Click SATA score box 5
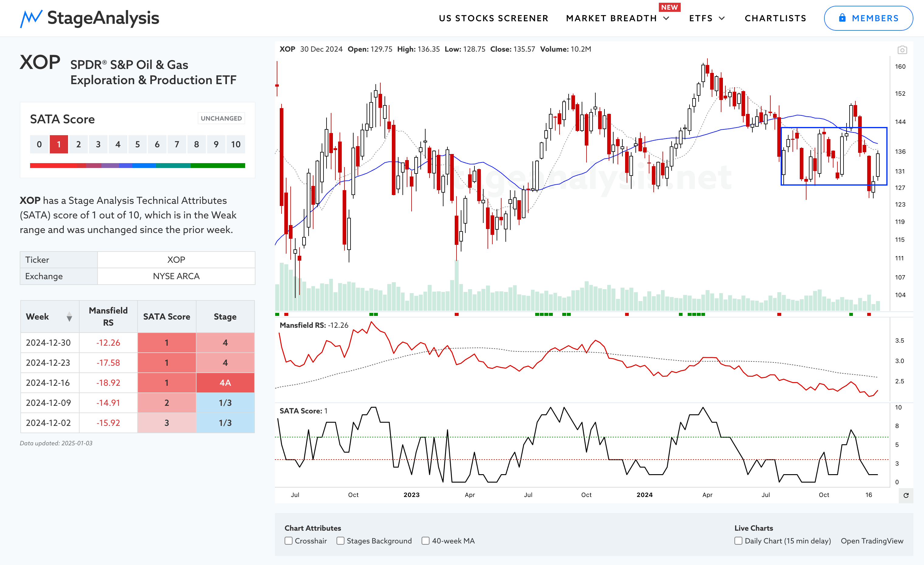The image size is (924, 565). 137,144
